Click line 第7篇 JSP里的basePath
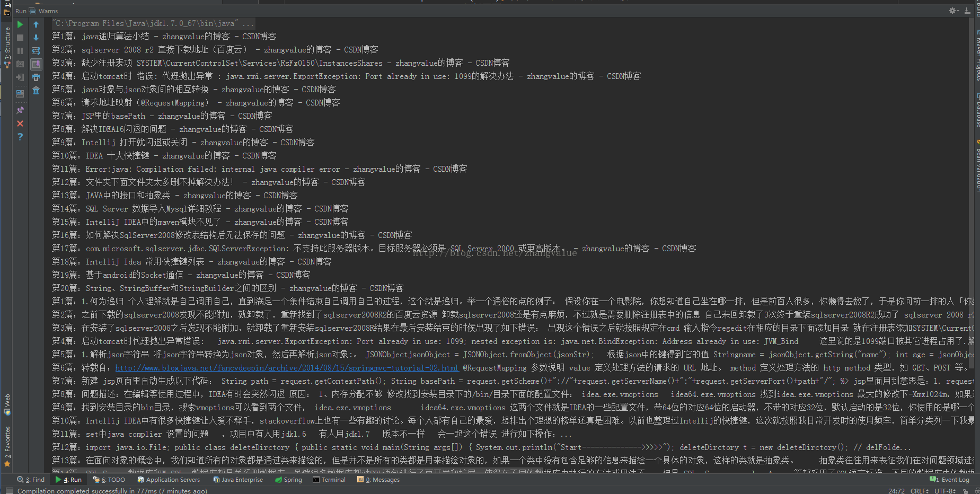 tap(162, 116)
